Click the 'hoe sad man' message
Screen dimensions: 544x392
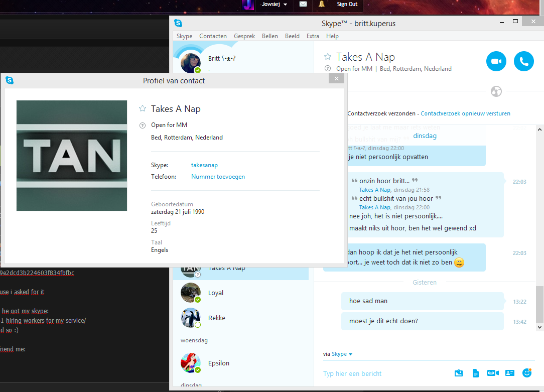(x=422, y=301)
